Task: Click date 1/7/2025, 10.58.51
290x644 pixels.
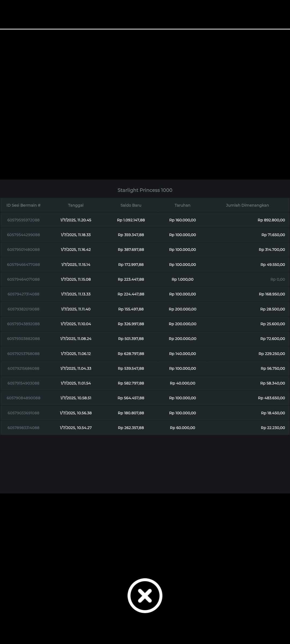Action: coord(76,398)
